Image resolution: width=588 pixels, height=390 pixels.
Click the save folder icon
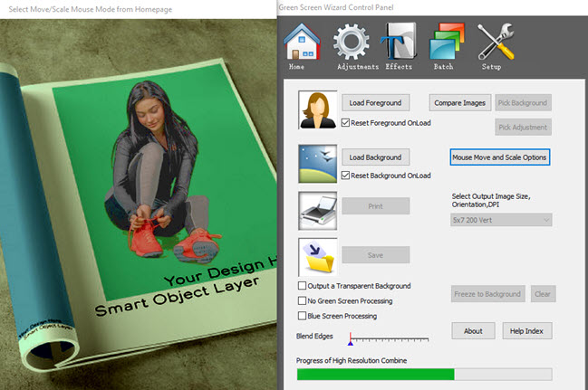(318, 257)
